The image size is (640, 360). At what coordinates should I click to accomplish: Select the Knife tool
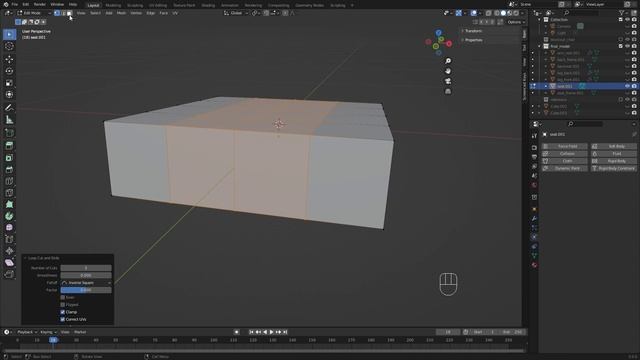pos(9,193)
